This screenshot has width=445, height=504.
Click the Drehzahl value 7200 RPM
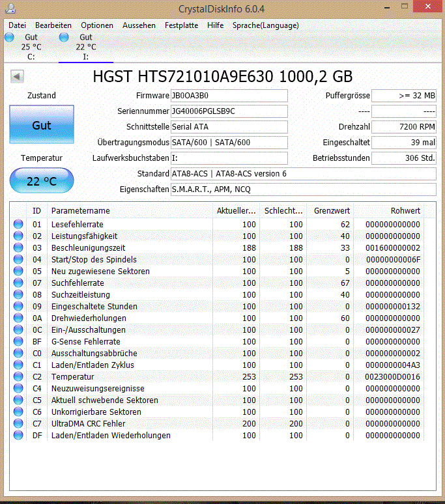pos(404,127)
